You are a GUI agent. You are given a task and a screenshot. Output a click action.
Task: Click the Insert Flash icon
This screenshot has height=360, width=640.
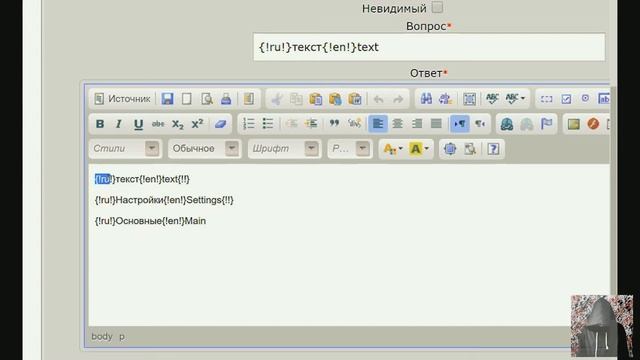[x=593, y=124]
